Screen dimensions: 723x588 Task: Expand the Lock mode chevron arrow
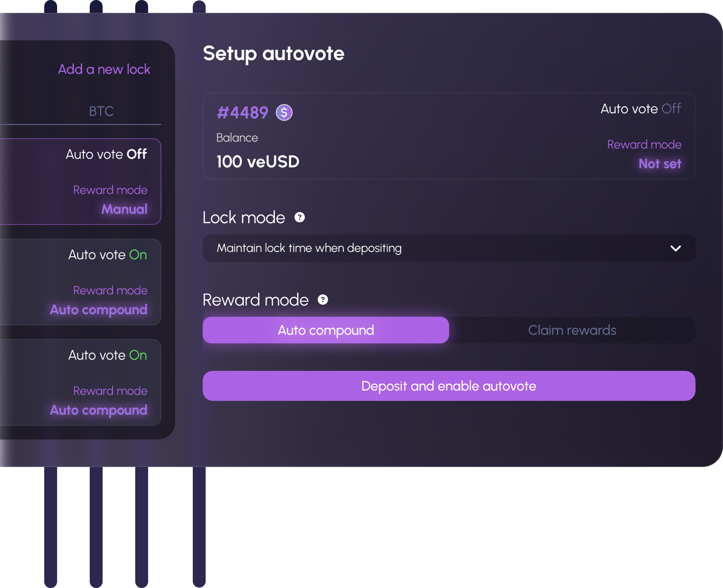point(675,248)
